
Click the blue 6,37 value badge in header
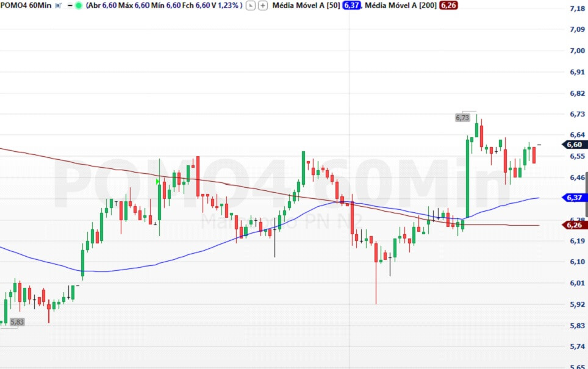tap(351, 5)
